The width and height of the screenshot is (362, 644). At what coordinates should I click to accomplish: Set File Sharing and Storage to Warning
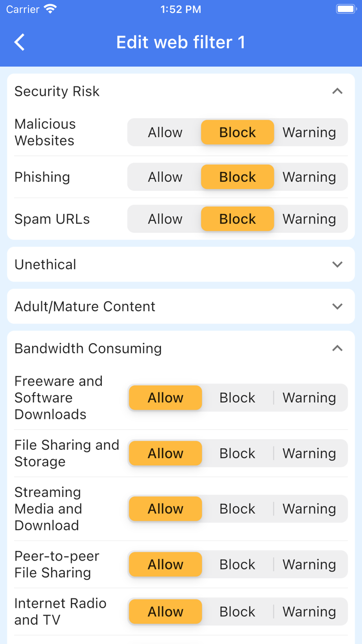(x=309, y=453)
